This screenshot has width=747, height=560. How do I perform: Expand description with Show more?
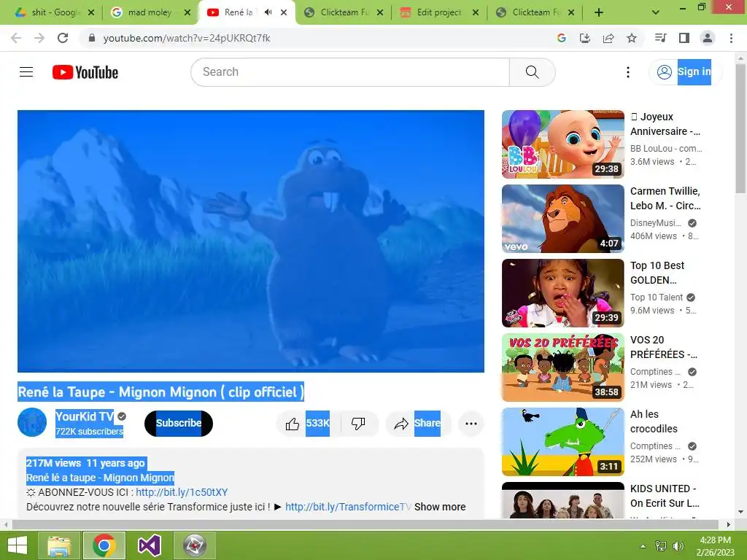click(440, 507)
